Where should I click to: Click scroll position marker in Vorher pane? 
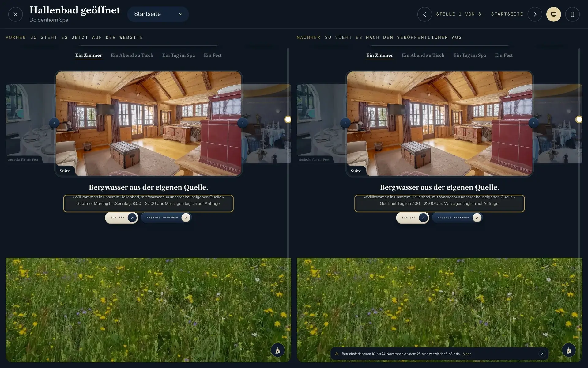(288, 119)
